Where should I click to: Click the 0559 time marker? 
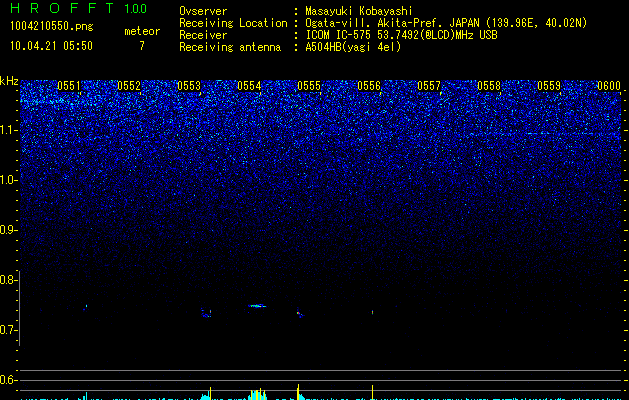(549, 86)
